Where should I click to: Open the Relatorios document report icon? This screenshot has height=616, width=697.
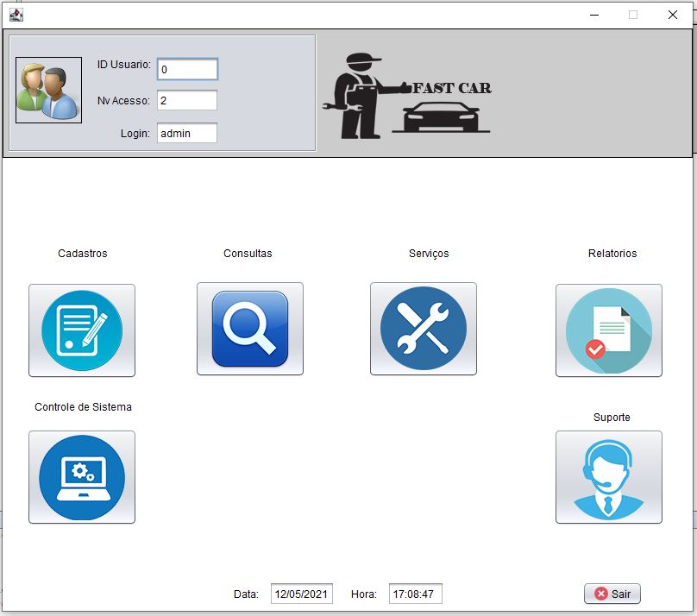[608, 330]
